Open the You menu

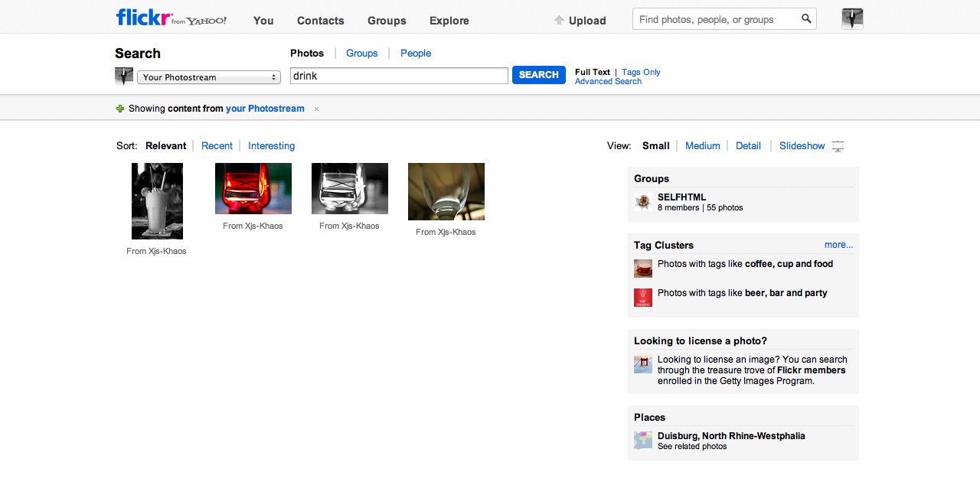tap(263, 21)
